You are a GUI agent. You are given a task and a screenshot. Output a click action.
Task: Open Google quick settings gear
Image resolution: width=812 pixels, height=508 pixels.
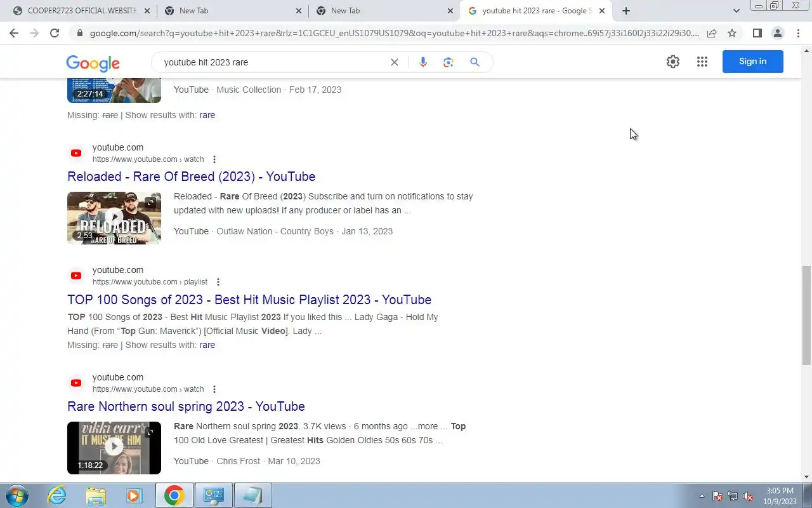click(x=673, y=62)
